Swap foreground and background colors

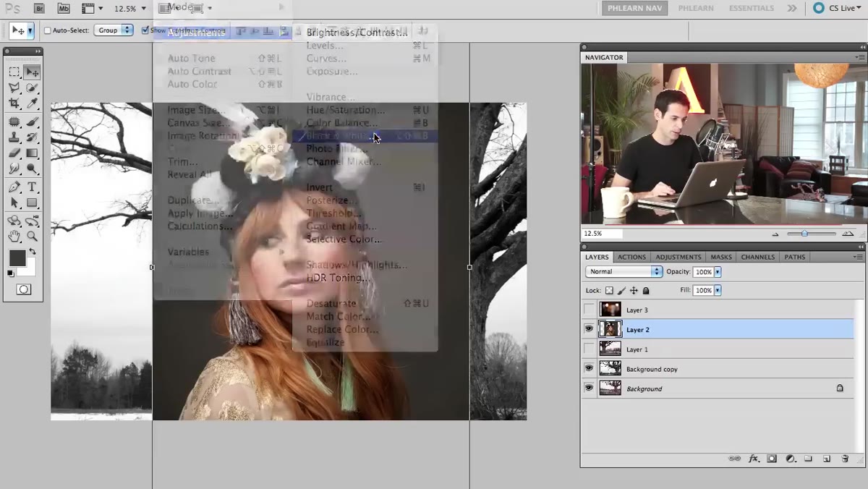[x=33, y=251]
